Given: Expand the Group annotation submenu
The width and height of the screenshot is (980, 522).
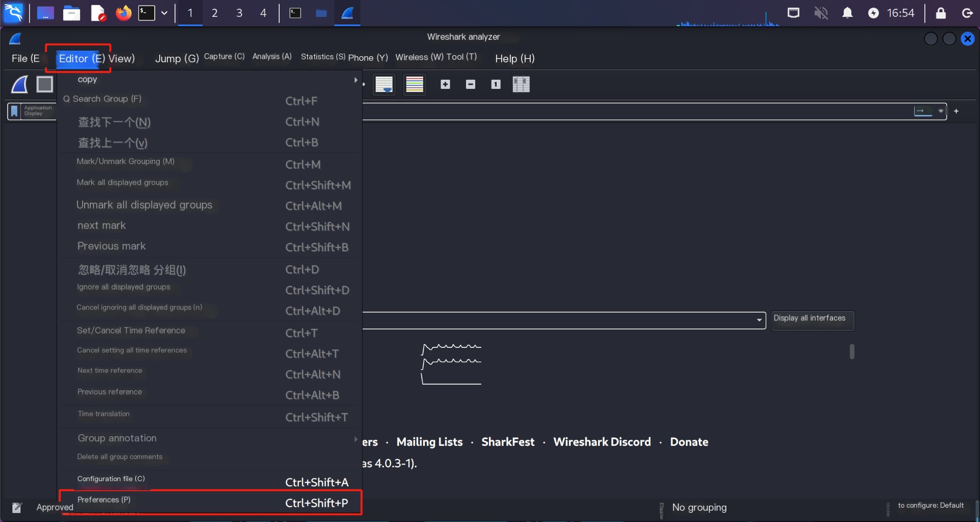Looking at the screenshot, I should pyautogui.click(x=209, y=438).
